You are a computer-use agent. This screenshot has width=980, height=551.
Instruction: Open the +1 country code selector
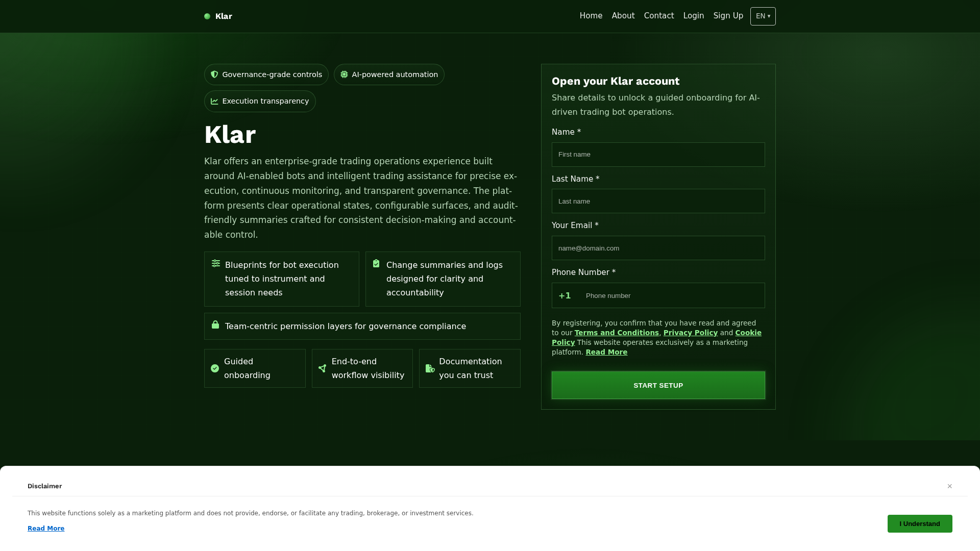565,295
